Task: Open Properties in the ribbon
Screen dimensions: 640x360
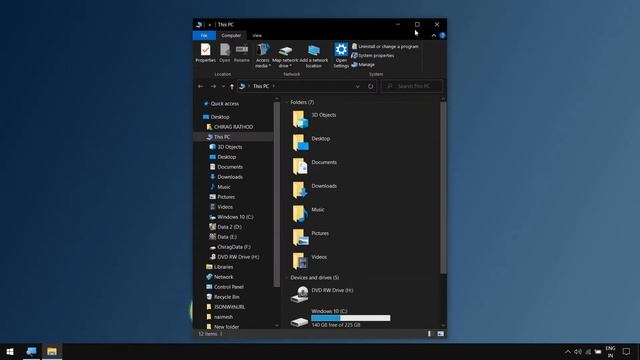Action: [205, 53]
